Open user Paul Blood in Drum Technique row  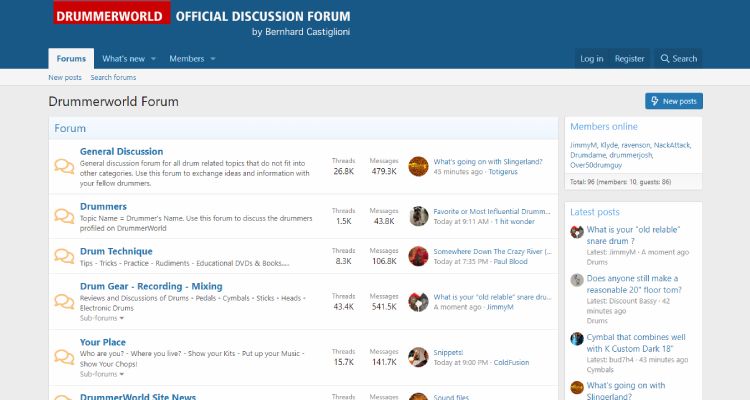click(510, 262)
